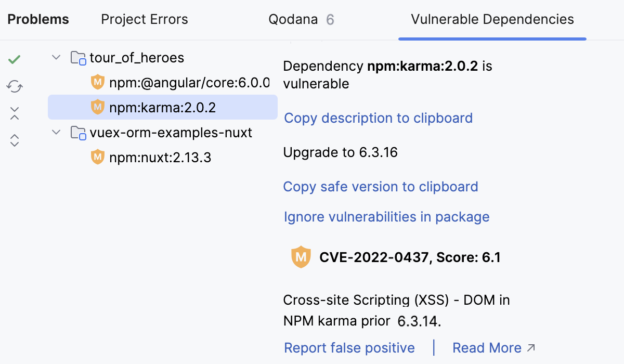Open Read More for the CVE

487,347
